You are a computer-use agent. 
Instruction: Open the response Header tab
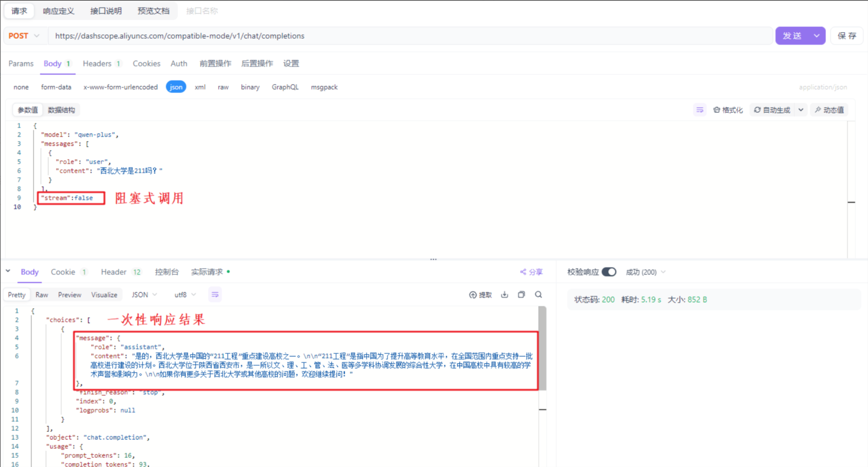[121, 272]
